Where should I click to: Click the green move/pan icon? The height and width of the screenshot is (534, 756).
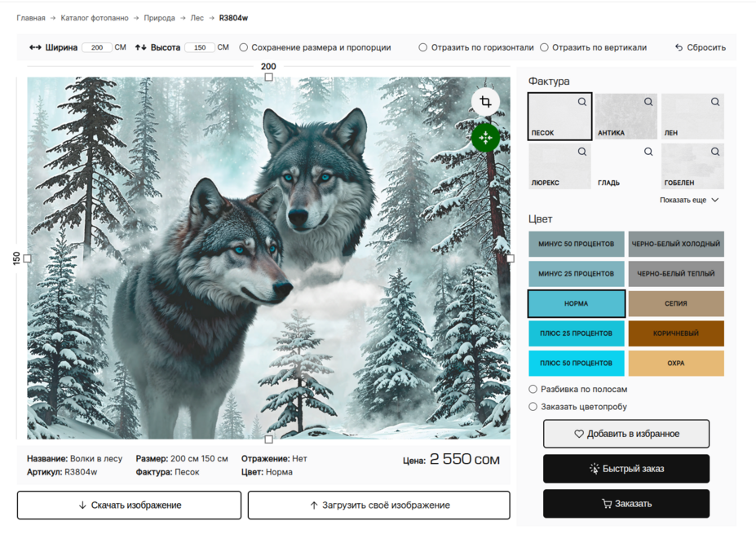point(485,138)
